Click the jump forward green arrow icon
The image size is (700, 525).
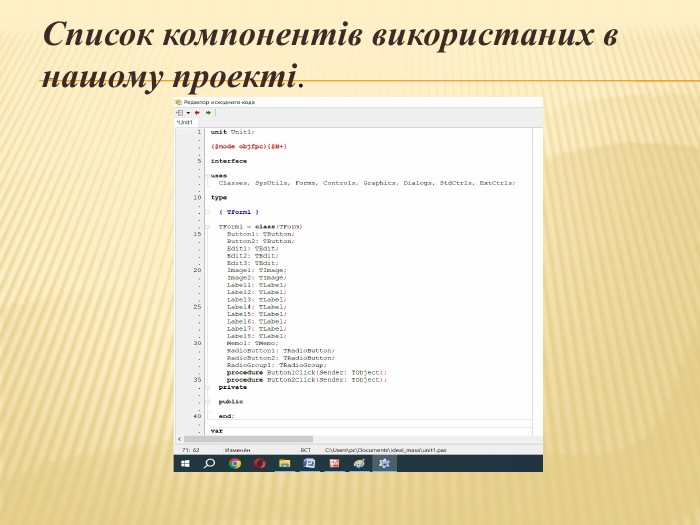[x=208, y=113]
